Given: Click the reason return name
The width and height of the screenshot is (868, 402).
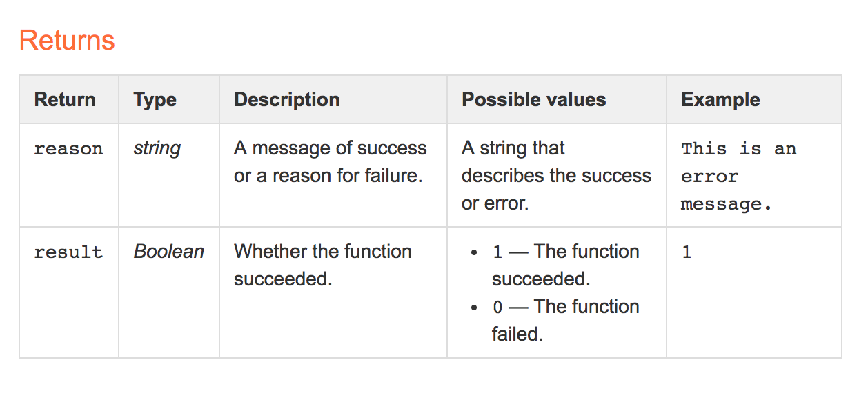Looking at the screenshot, I should pos(68,149).
